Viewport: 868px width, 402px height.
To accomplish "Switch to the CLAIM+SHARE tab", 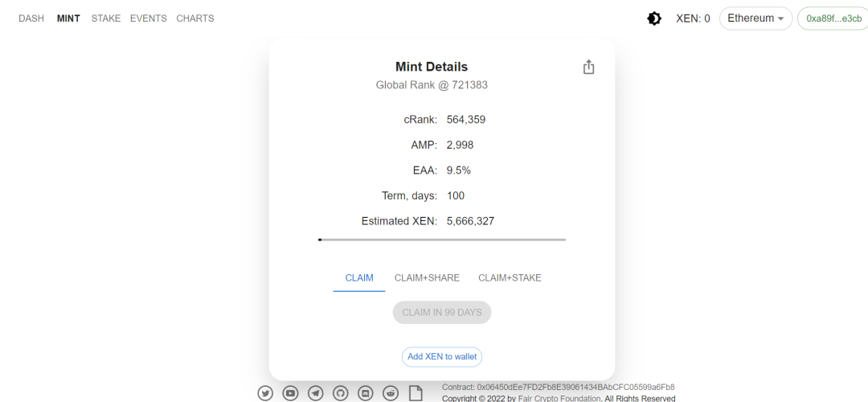I will coord(427,278).
